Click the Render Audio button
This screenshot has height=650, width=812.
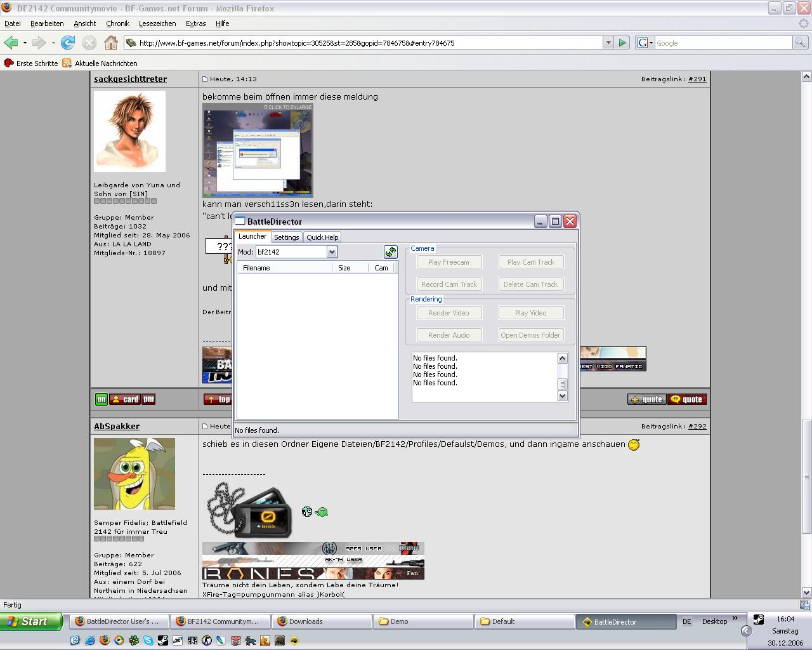pyautogui.click(x=449, y=335)
